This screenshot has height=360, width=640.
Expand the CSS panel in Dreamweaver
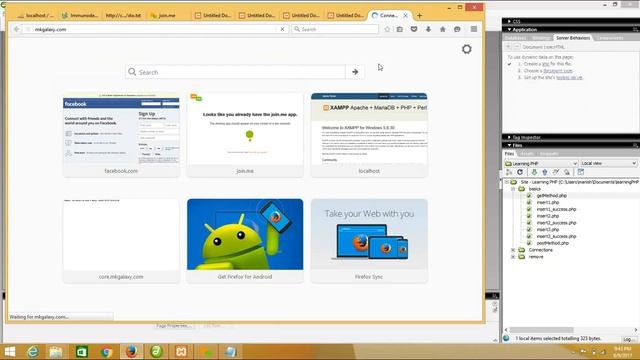(509, 21)
